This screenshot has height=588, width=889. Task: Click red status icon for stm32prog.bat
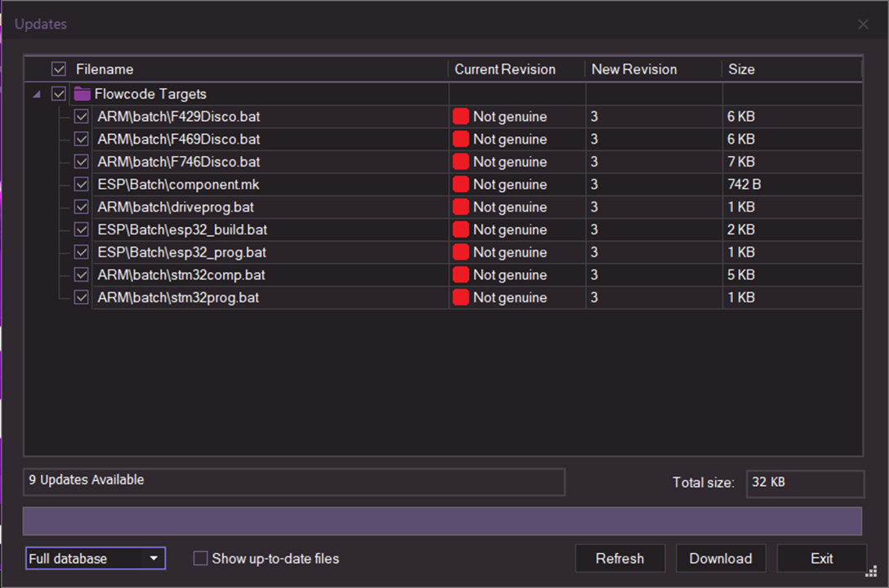460,297
